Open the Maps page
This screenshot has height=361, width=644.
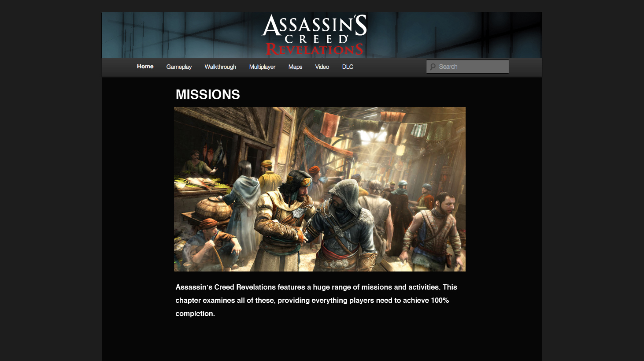[x=295, y=67]
